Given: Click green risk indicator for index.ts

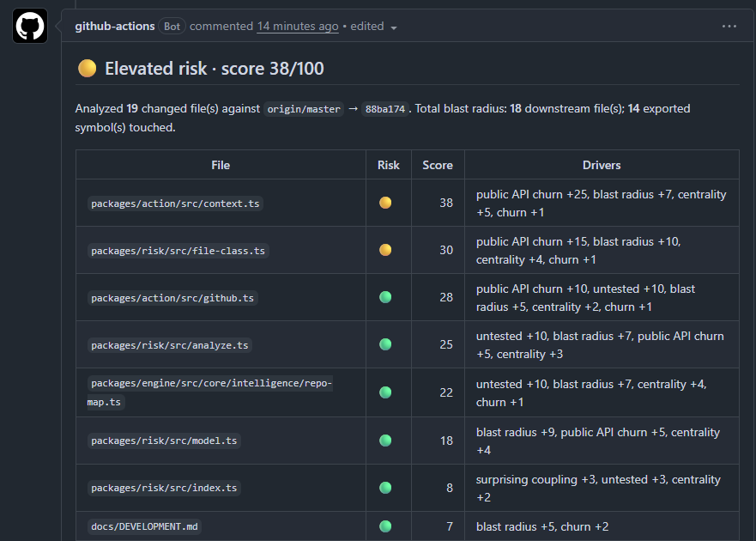Looking at the screenshot, I should [385, 488].
